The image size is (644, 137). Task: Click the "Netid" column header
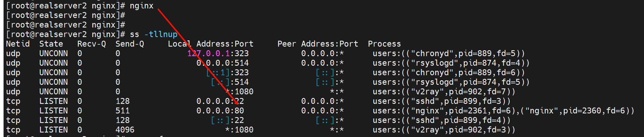click(18, 44)
